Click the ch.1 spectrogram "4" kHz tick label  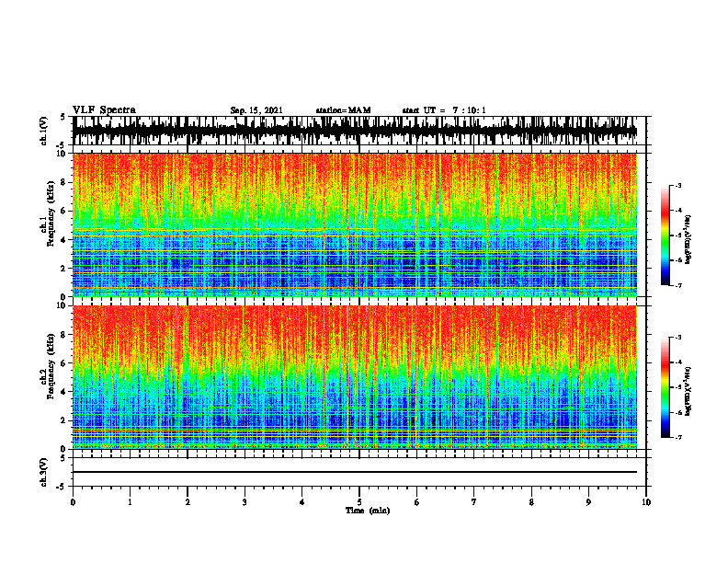(64, 240)
